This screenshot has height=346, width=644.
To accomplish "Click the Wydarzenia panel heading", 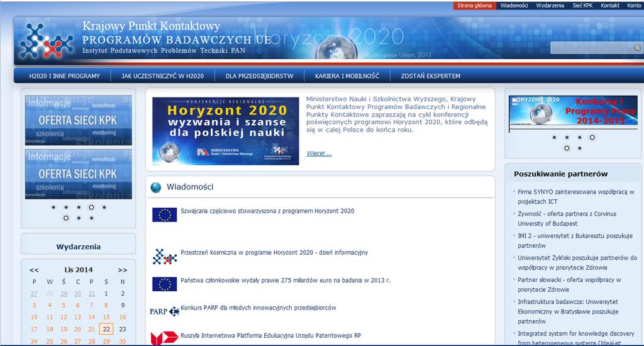I will (79, 247).
